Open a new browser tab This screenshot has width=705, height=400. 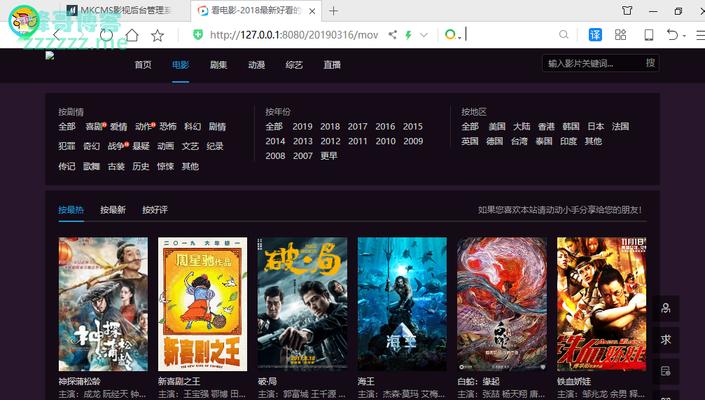333,11
